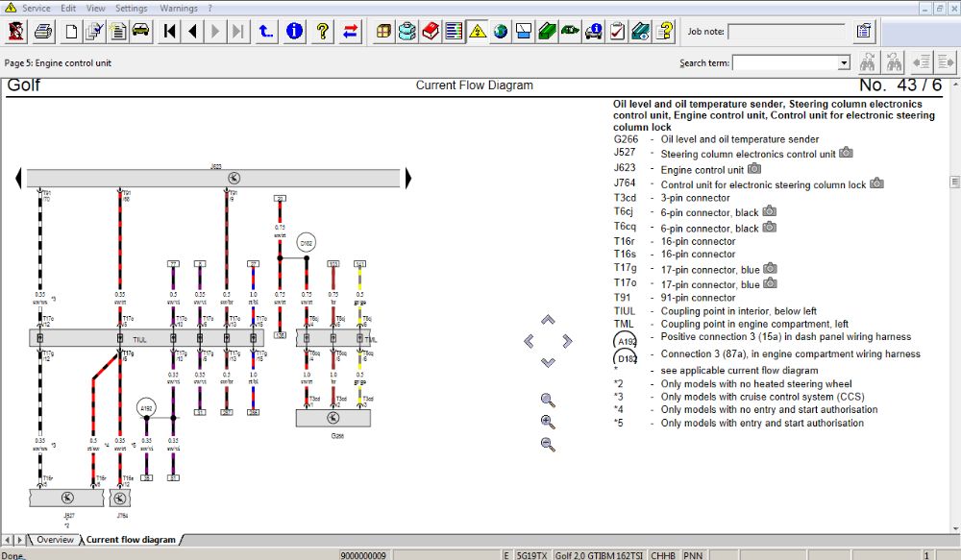The image size is (961, 560).
Task: Click the binoculars search button
Action: click(868, 63)
